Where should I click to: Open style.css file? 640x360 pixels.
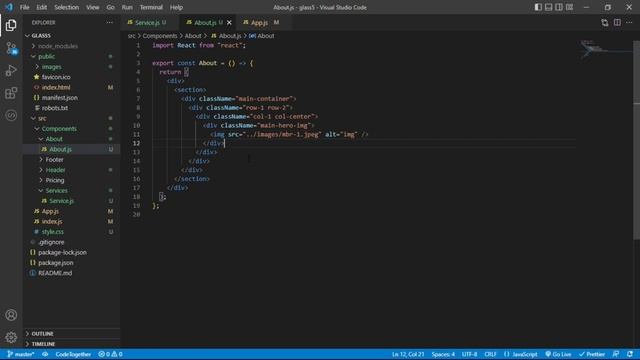pos(72,231)
